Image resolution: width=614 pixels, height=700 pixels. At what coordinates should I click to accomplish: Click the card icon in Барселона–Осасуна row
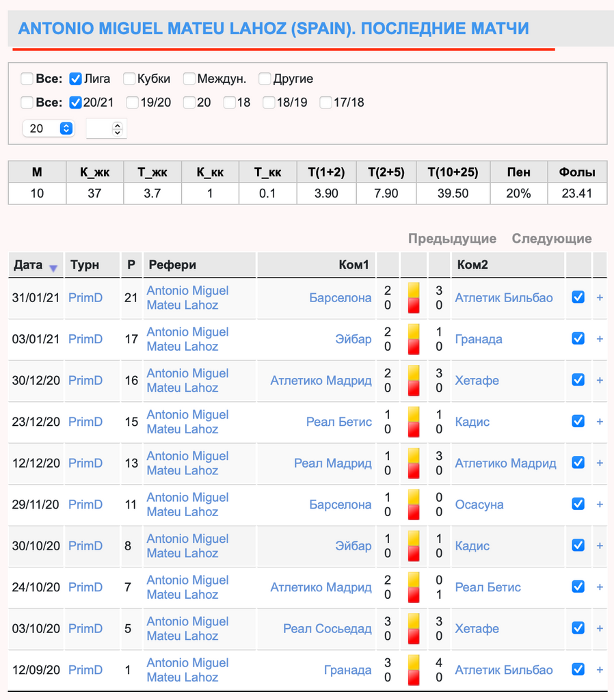[414, 504]
